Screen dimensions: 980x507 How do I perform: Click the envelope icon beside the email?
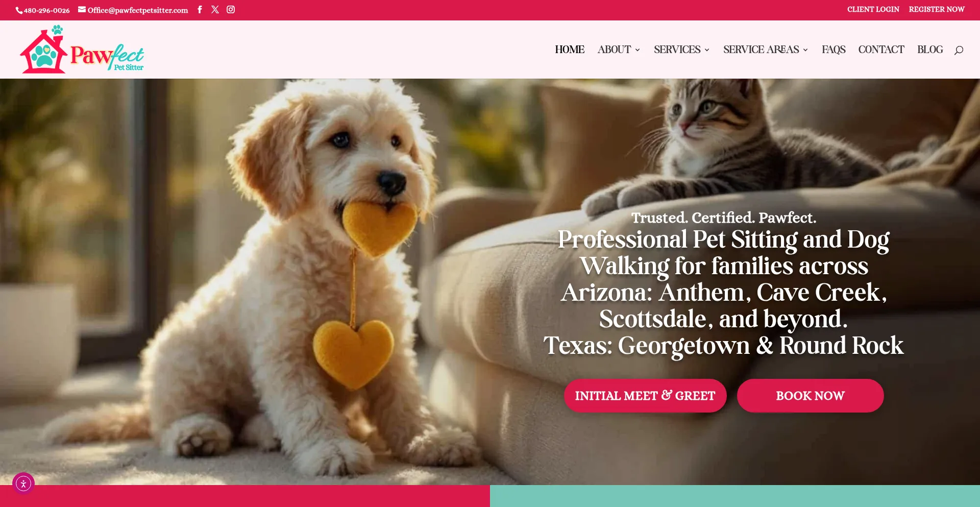(x=82, y=10)
